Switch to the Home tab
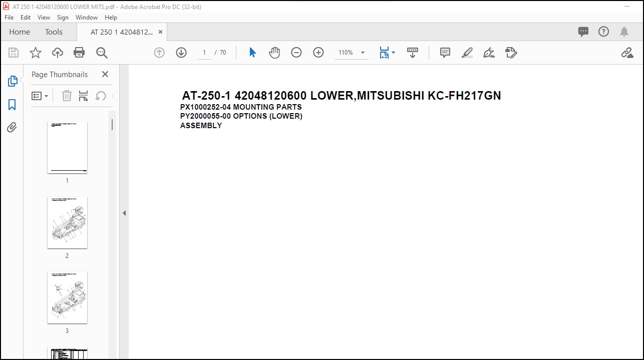 click(20, 32)
